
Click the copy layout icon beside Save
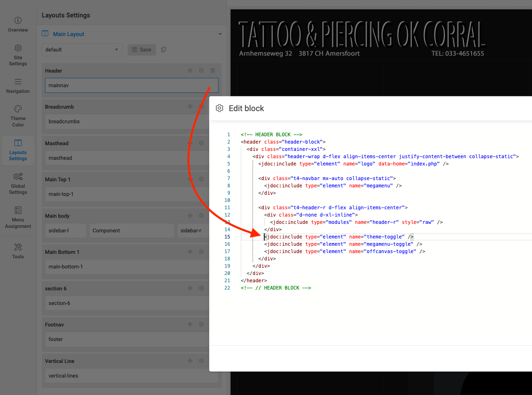click(x=164, y=49)
